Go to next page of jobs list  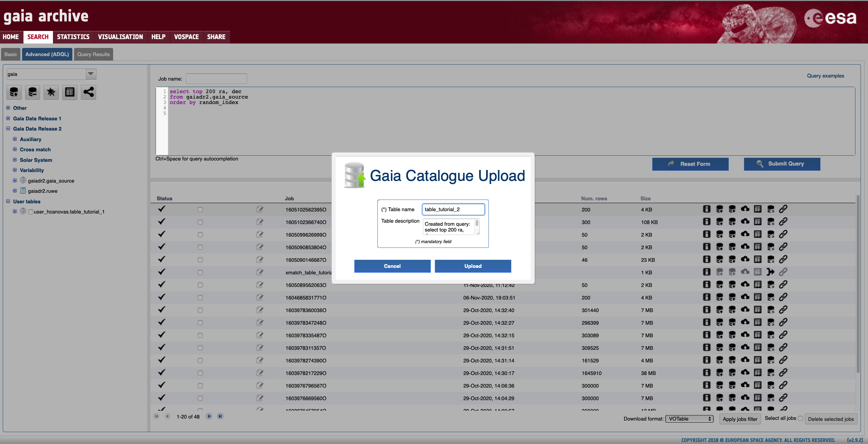pos(209,416)
